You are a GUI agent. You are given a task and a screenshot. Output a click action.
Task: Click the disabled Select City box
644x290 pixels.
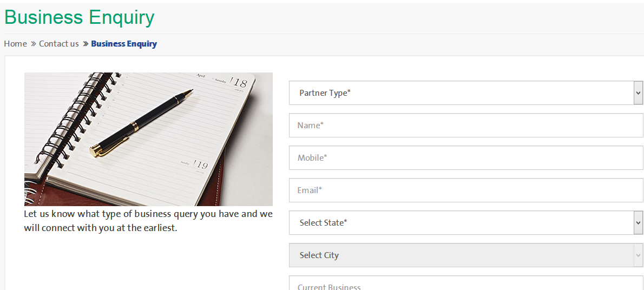(x=466, y=255)
